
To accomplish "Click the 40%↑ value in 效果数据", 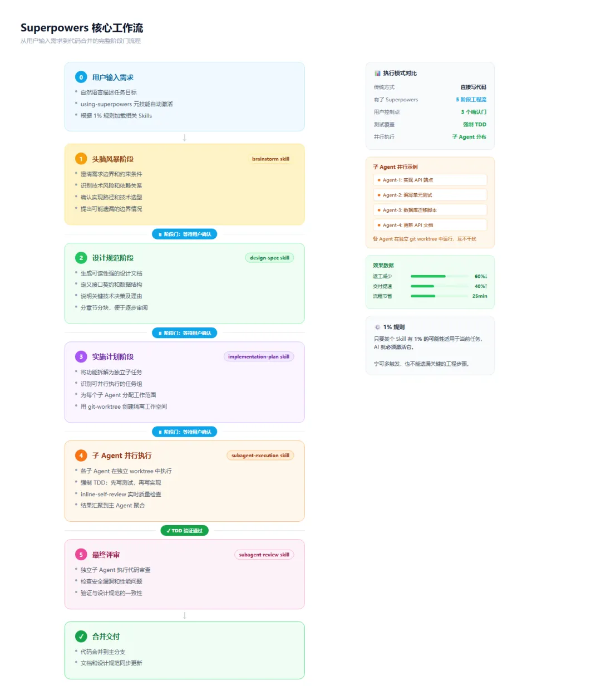I will [481, 286].
